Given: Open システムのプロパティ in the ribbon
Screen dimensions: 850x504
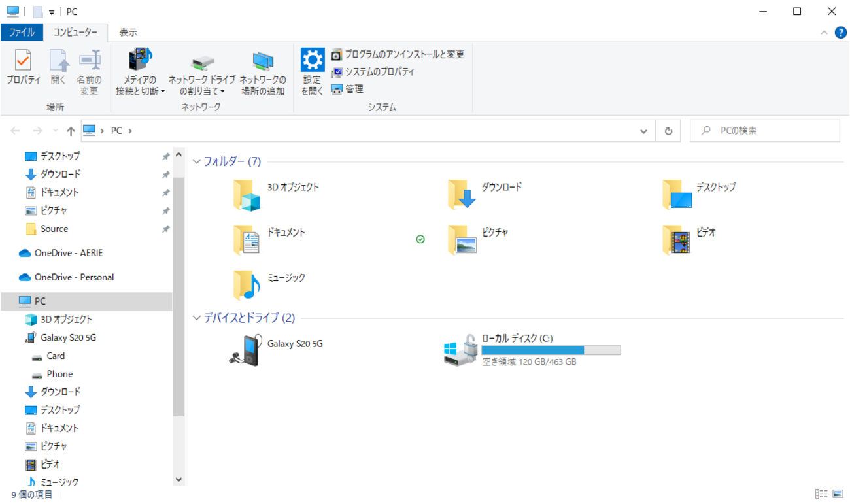Looking at the screenshot, I should pyautogui.click(x=373, y=71).
